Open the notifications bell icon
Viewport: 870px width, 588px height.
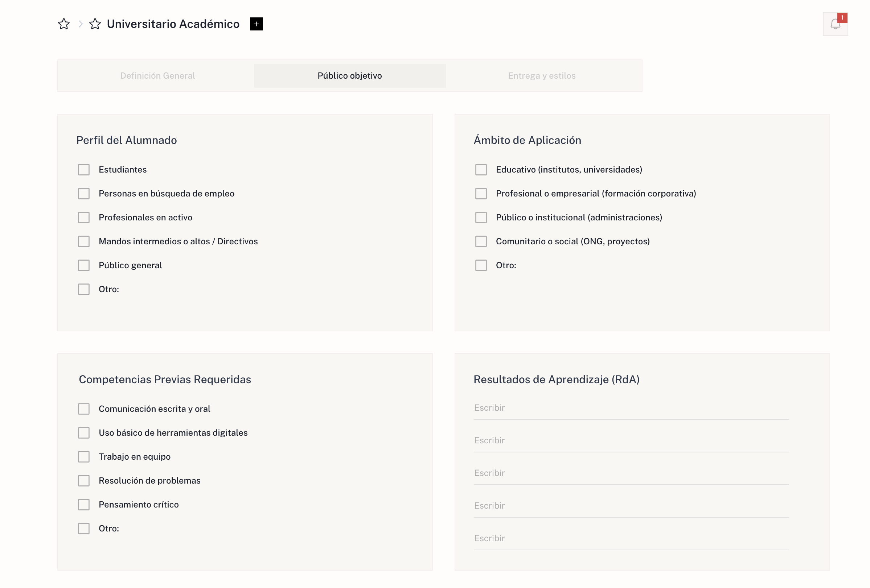835,24
